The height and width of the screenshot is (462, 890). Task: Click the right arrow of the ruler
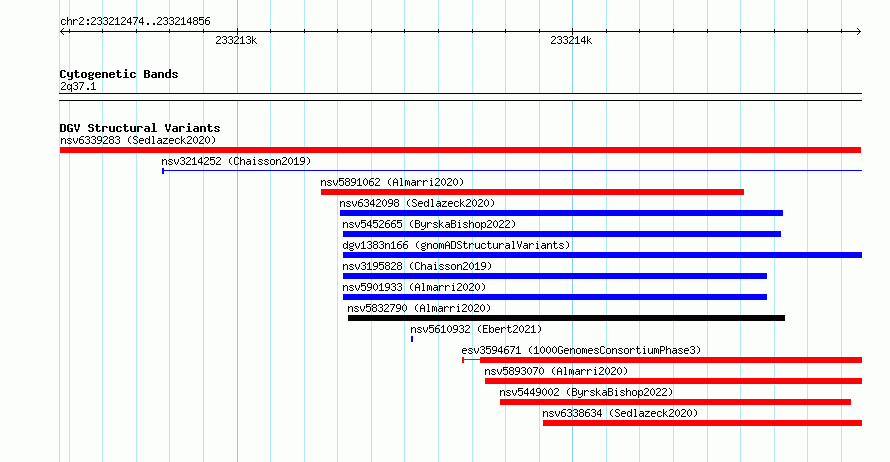click(858, 32)
